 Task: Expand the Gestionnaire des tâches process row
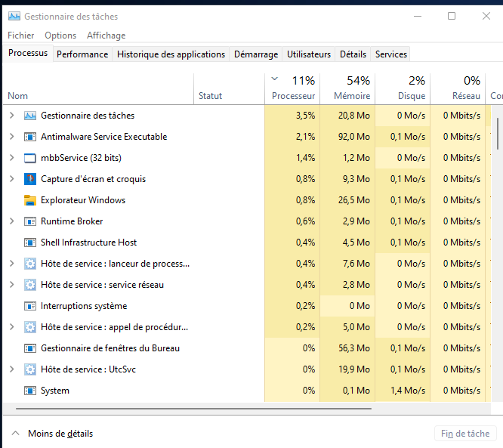12,115
